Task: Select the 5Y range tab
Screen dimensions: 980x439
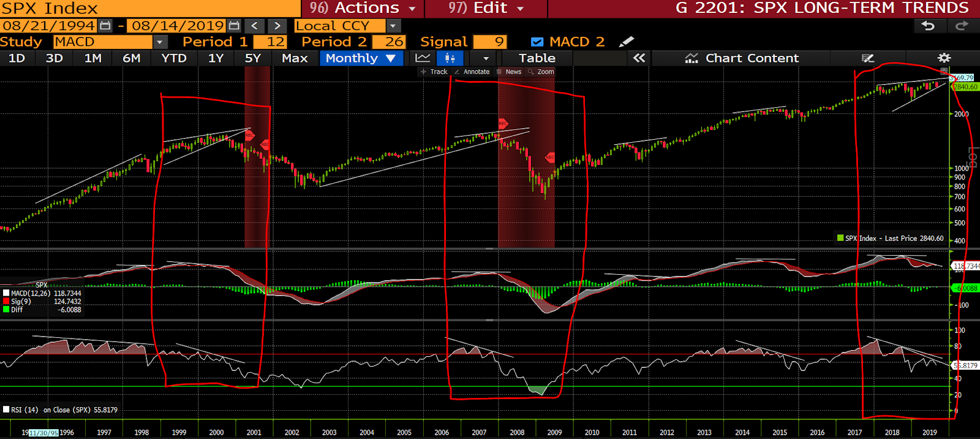Action: coord(253,58)
